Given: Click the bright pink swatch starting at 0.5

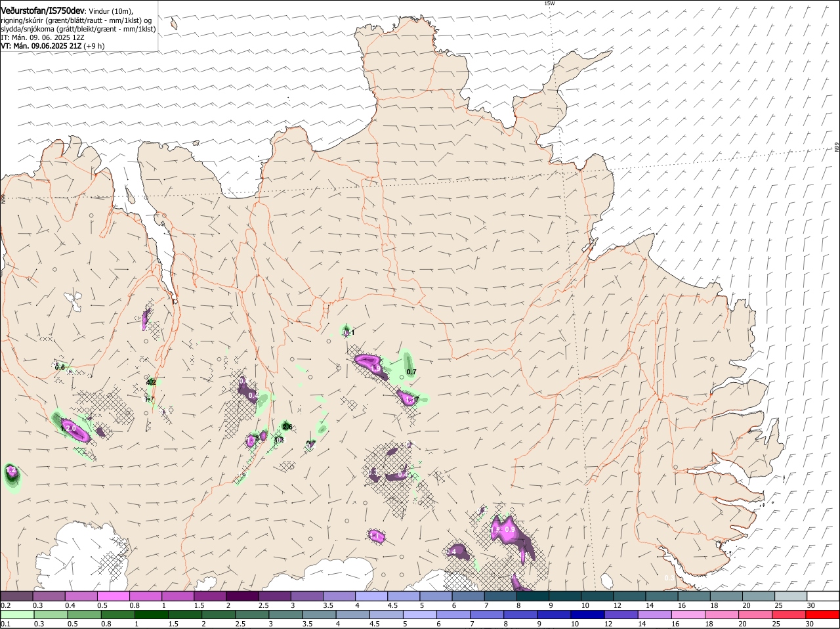Looking at the screenshot, I should point(113,596).
